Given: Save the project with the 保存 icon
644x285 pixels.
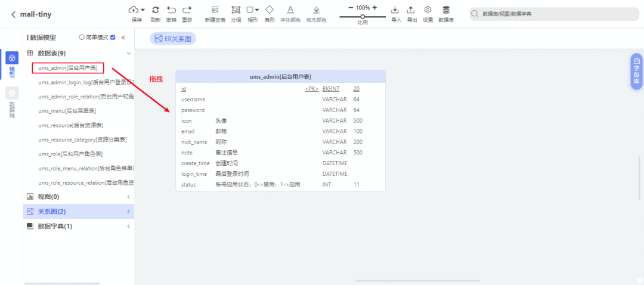Looking at the screenshot, I should click(134, 10).
